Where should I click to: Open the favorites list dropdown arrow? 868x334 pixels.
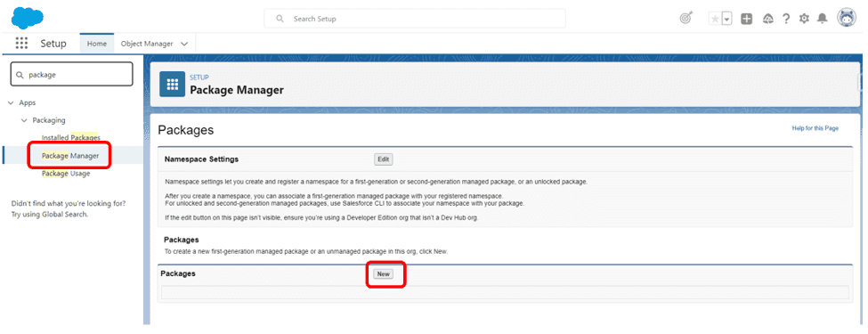pyautogui.click(x=726, y=19)
